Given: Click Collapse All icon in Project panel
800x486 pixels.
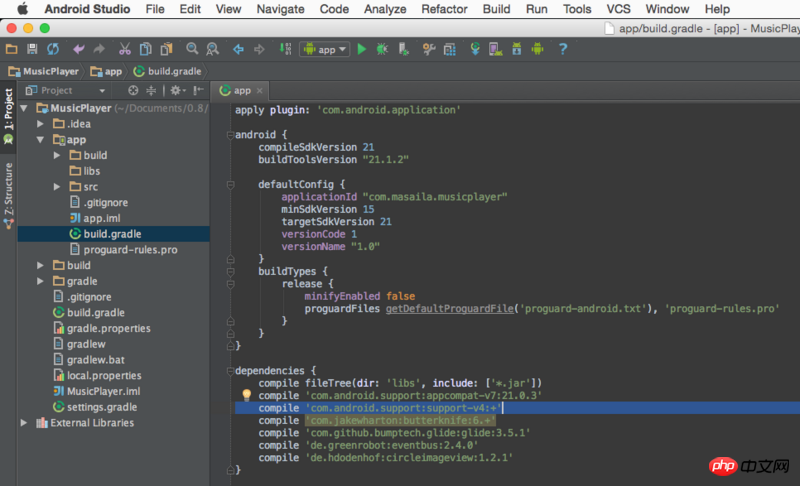Looking at the screenshot, I should (x=151, y=90).
